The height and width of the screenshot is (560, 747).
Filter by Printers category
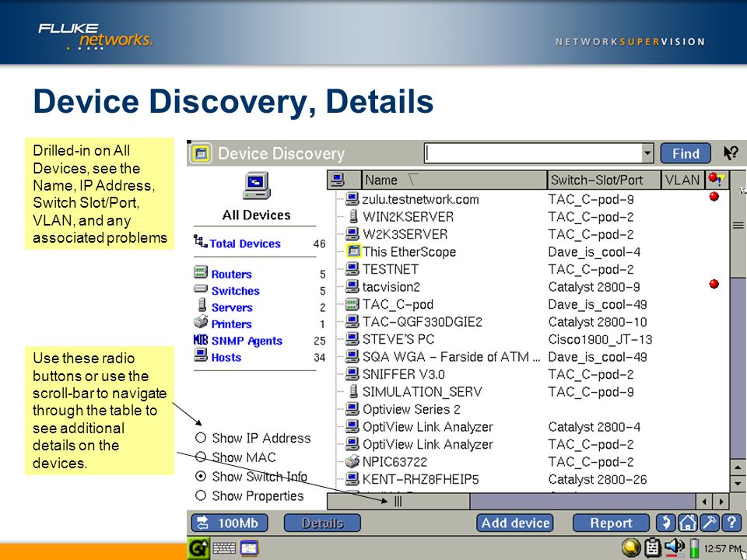[x=231, y=324]
